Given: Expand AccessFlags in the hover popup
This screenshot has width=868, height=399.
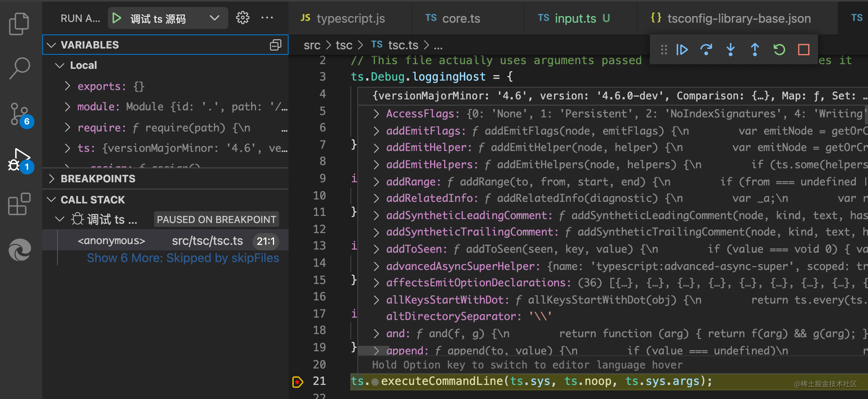Looking at the screenshot, I should [x=376, y=114].
